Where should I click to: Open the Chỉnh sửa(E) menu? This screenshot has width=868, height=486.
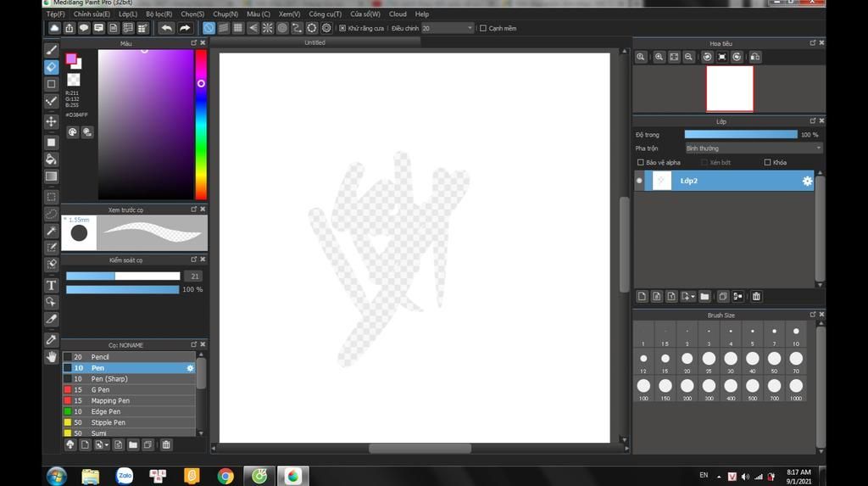click(x=92, y=14)
